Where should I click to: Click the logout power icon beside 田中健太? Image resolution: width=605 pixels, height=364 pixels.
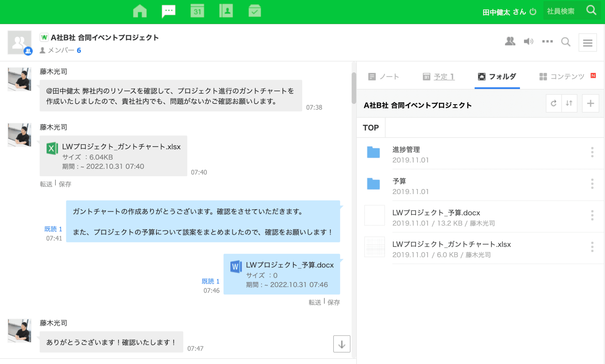click(533, 12)
